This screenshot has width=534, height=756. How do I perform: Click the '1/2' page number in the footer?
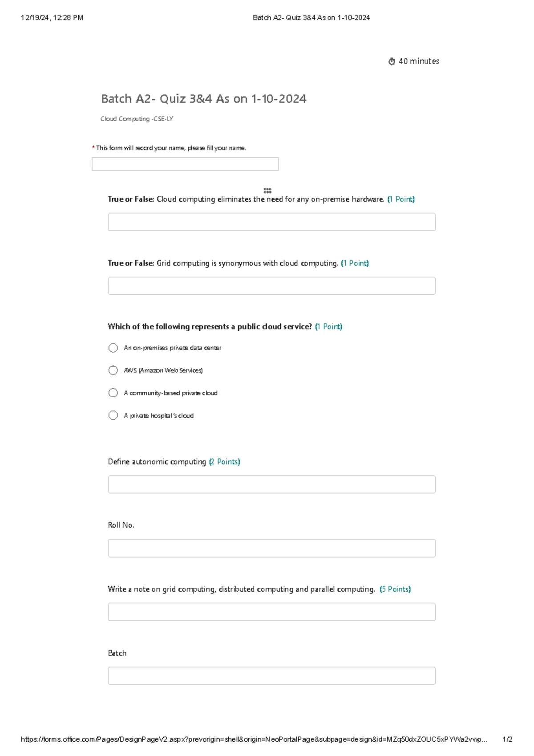507,740
